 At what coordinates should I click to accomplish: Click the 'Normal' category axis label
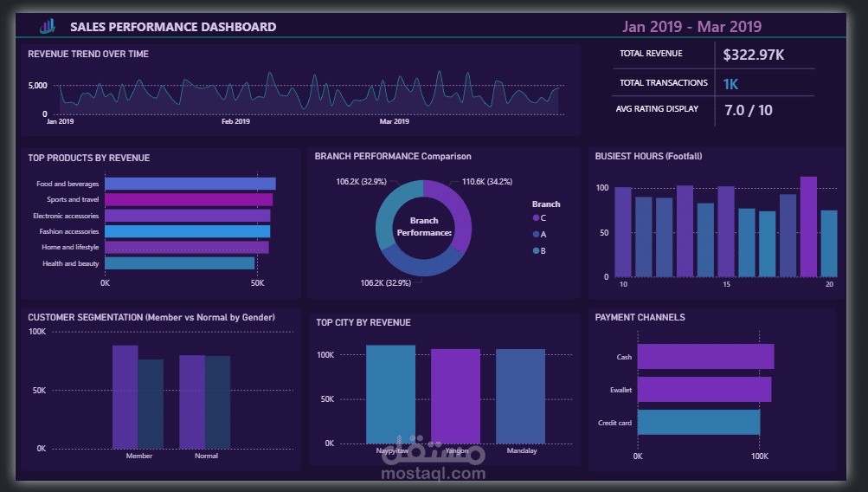coord(207,456)
